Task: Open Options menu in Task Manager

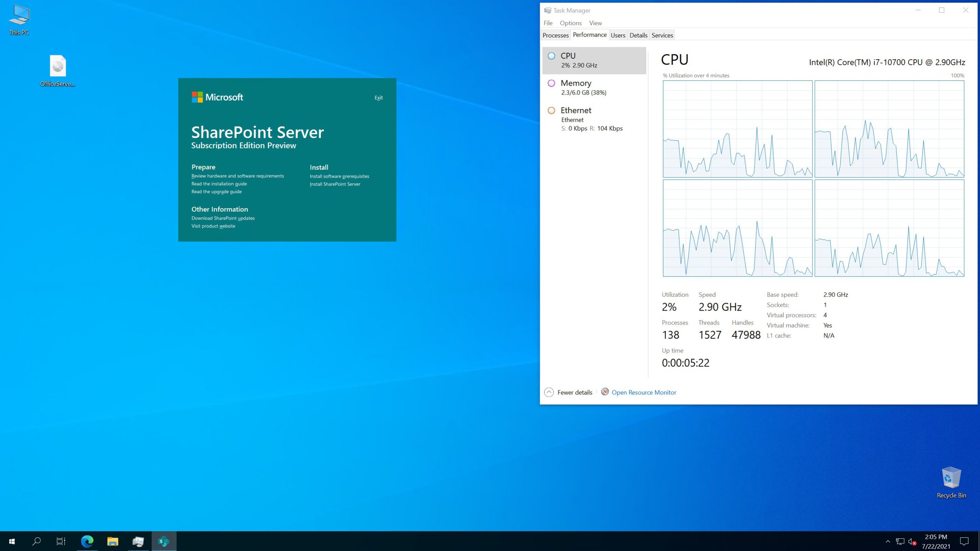Action: (570, 23)
